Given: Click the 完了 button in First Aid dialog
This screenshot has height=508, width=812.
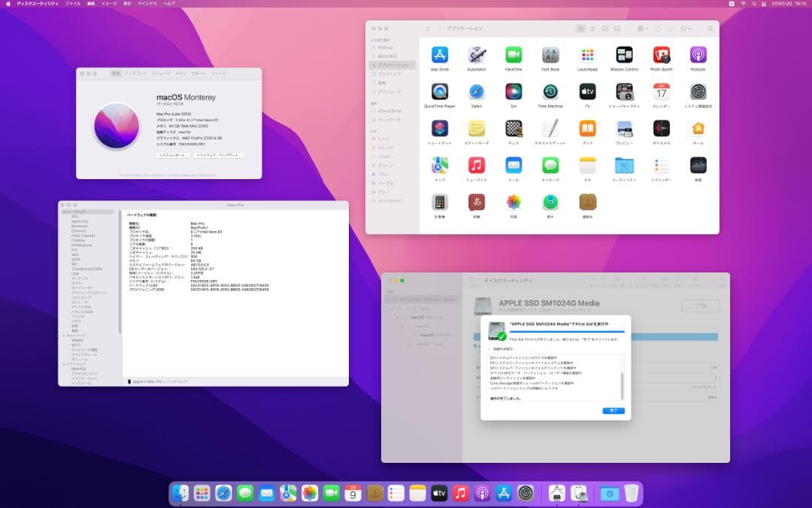Looking at the screenshot, I should 613,410.
